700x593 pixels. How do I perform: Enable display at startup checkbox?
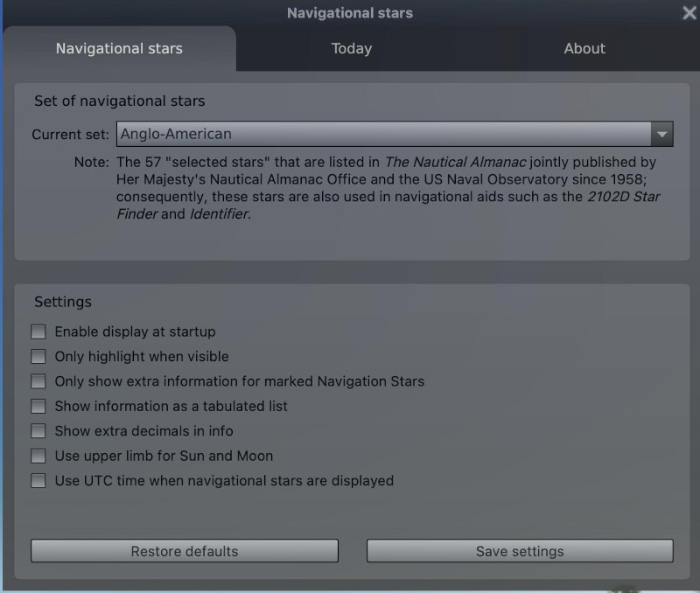38,331
